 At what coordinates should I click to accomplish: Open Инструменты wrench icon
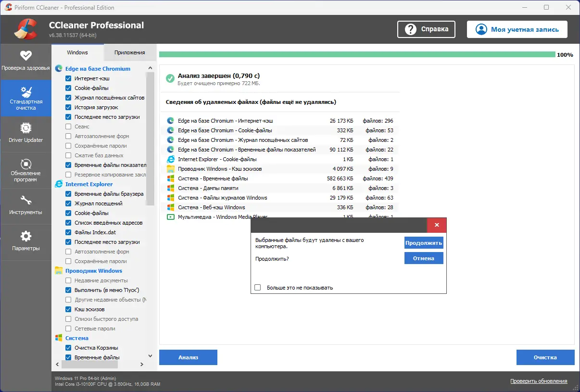point(26,200)
